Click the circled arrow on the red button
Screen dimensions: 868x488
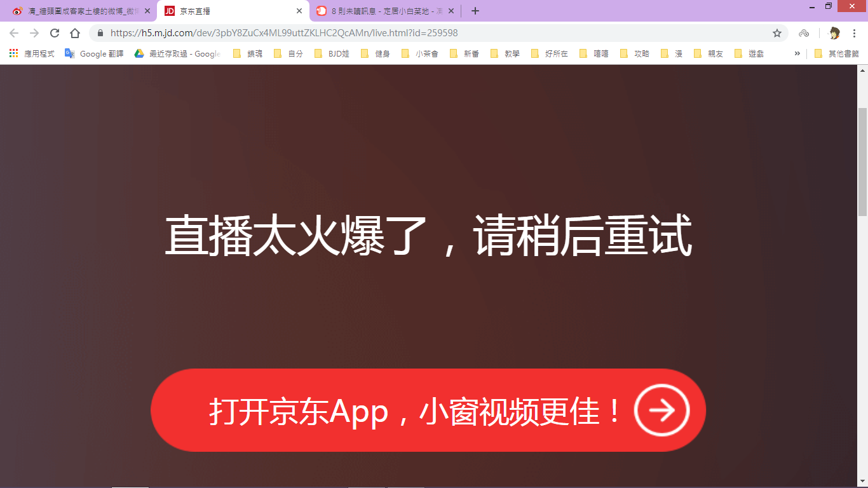click(662, 410)
